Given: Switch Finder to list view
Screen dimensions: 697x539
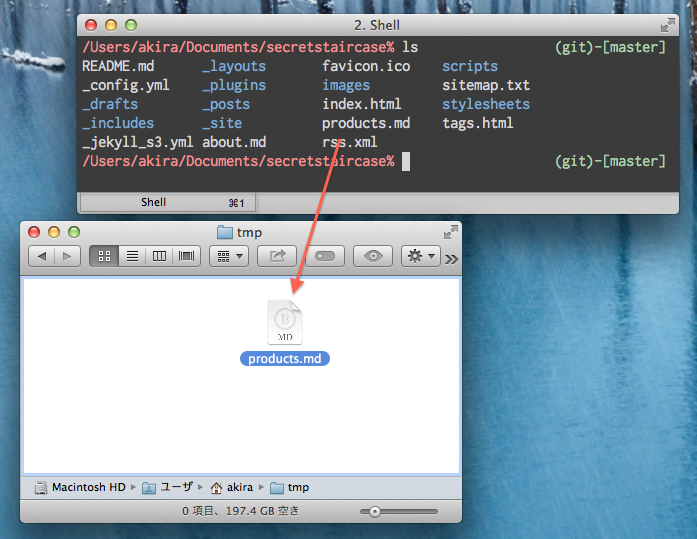Looking at the screenshot, I should click(x=132, y=256).
